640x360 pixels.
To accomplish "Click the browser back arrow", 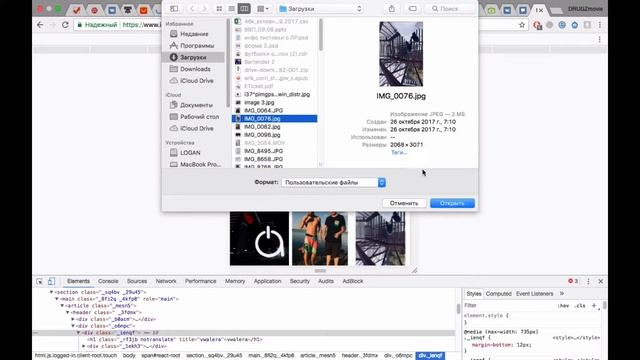I will click(x=40, y=25).
